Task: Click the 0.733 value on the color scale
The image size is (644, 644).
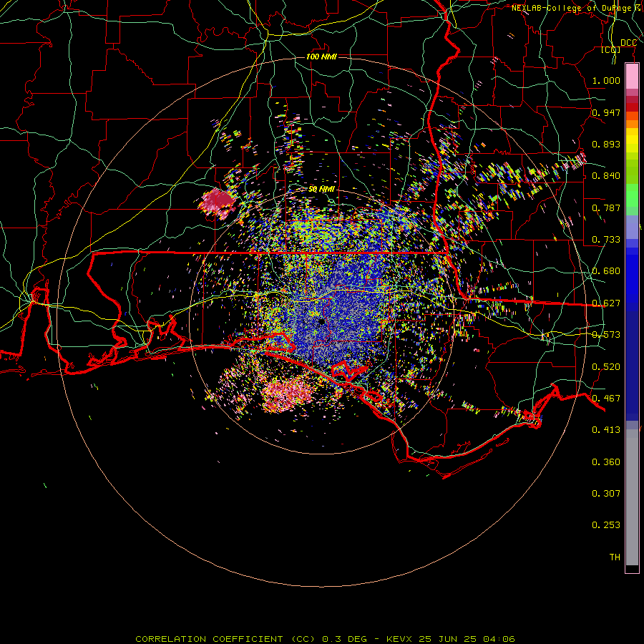Action: pyautogui.click(x=606, y=240)
